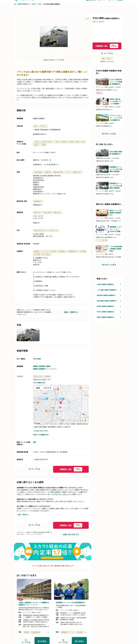Open the hospital photo in the top gallery
This screenshot has height=644, width=138.
tap(54, 36)
